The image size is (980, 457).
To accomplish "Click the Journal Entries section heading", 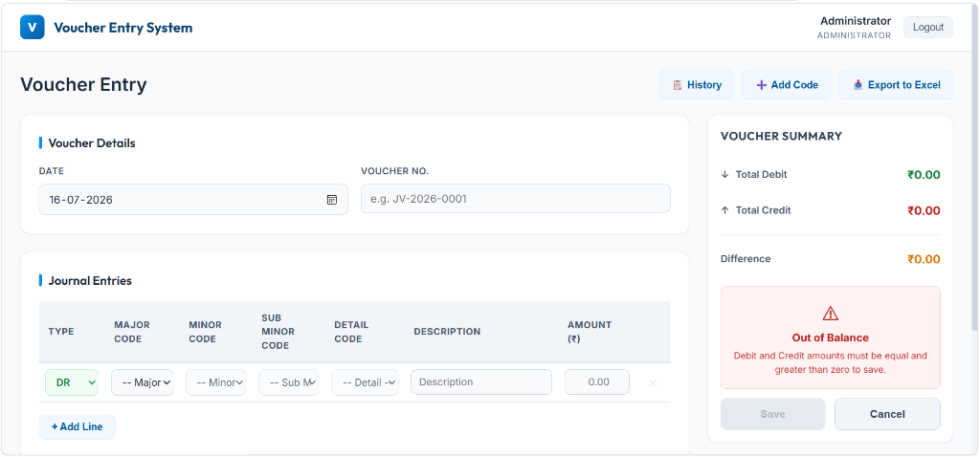I will 90,281.
